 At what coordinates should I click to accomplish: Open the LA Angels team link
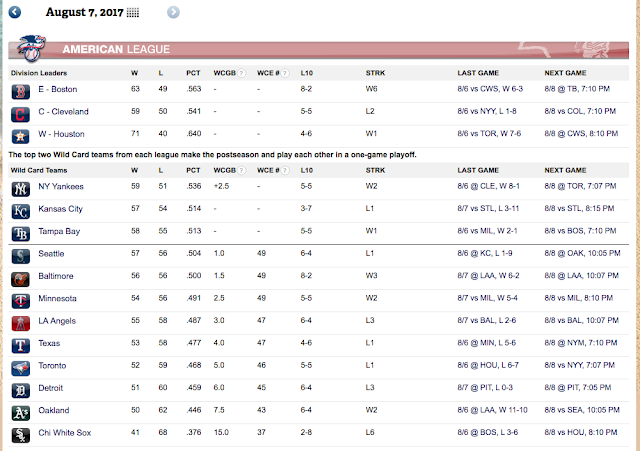pyautogui.click(x=57, y=321)
